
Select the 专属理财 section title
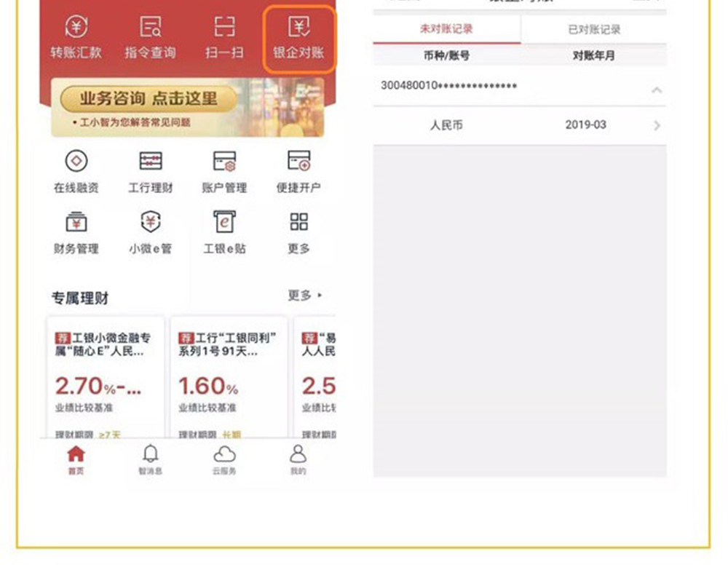(x=80, y=298)
